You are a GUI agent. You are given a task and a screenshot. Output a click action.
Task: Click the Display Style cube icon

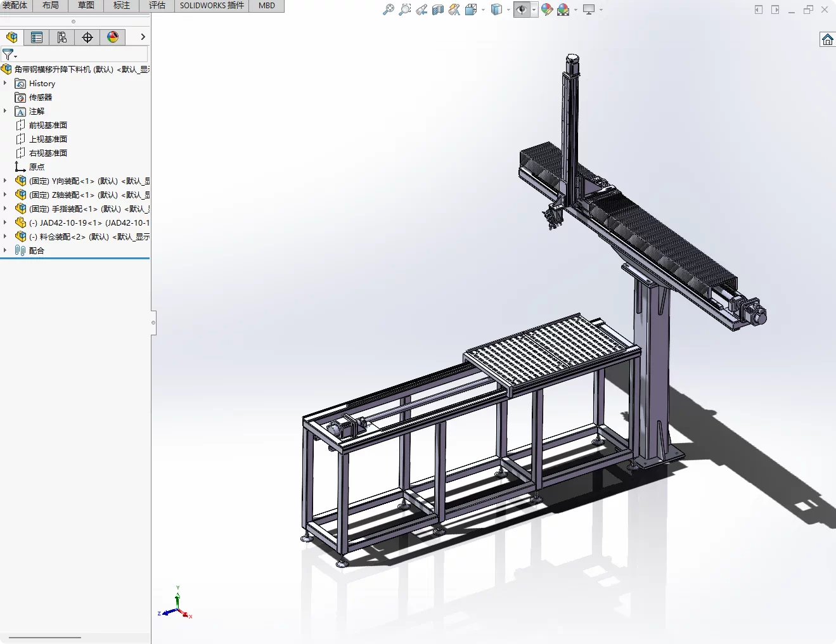[497, 10]
